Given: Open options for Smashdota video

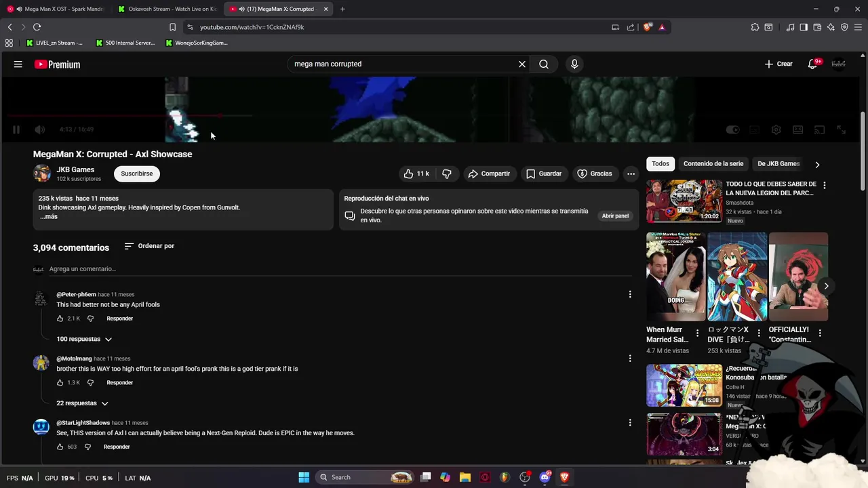Looking at the screenshot, I should tap(825, 185).
